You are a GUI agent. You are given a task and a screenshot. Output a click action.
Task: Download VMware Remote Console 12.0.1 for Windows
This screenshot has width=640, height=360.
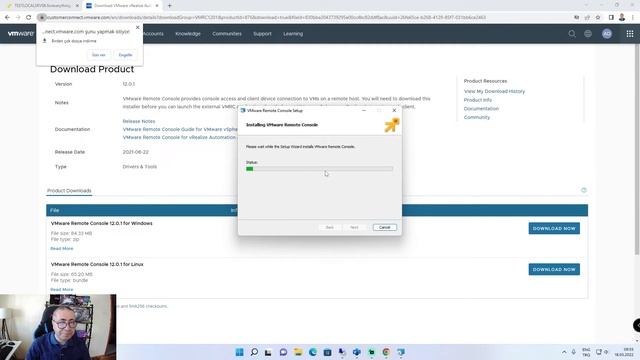(x=554, y=229)
